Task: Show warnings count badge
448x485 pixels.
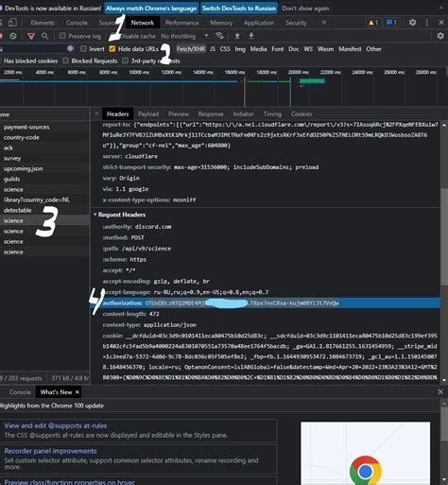Action: (x=373, y=23)
